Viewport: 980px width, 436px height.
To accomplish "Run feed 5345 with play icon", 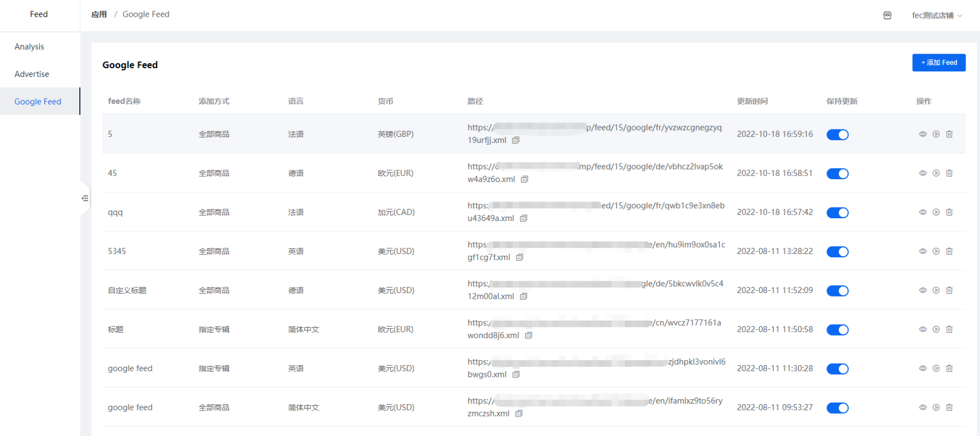I will pyautogui.click(x=936, y=251).
